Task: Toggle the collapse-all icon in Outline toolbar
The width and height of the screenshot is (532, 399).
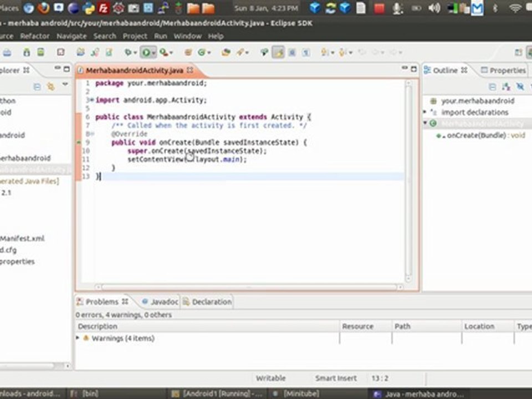Action: point(492,86)
